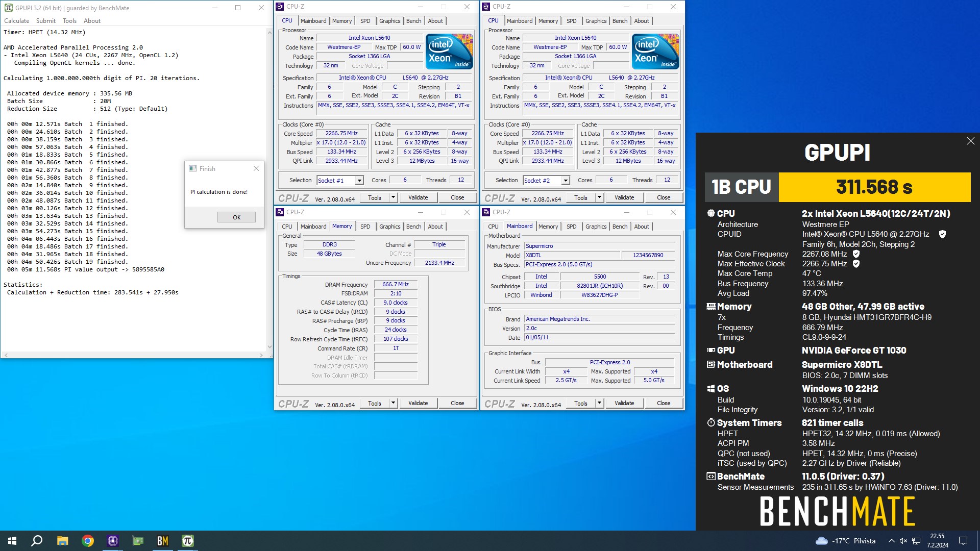This screenshot has width=980, height=551.
Task: Click the GPUPI log horizontal scrollbar
Action: 134,355
